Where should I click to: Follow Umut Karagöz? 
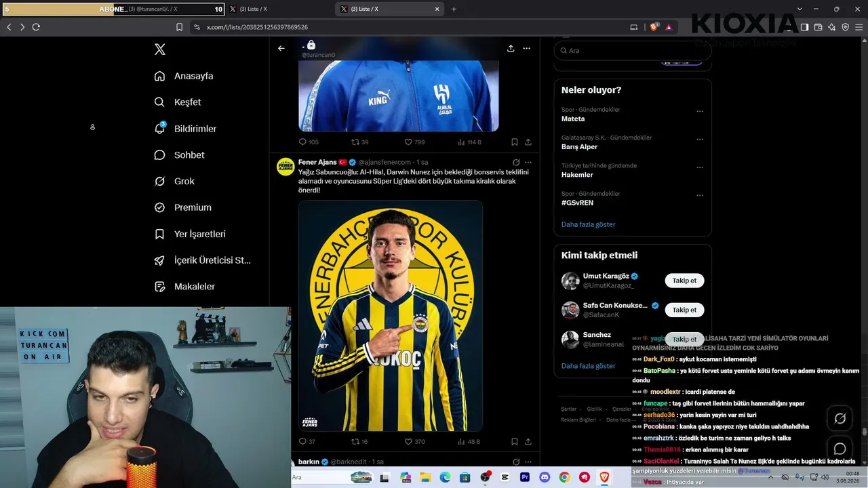(684, 281)
